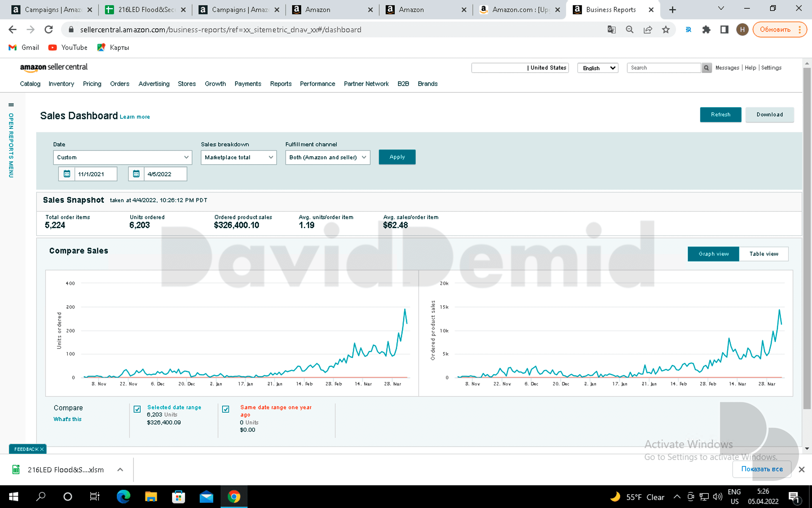Click the share page icon
Screen dimensions: 812x508
point(648,30)
